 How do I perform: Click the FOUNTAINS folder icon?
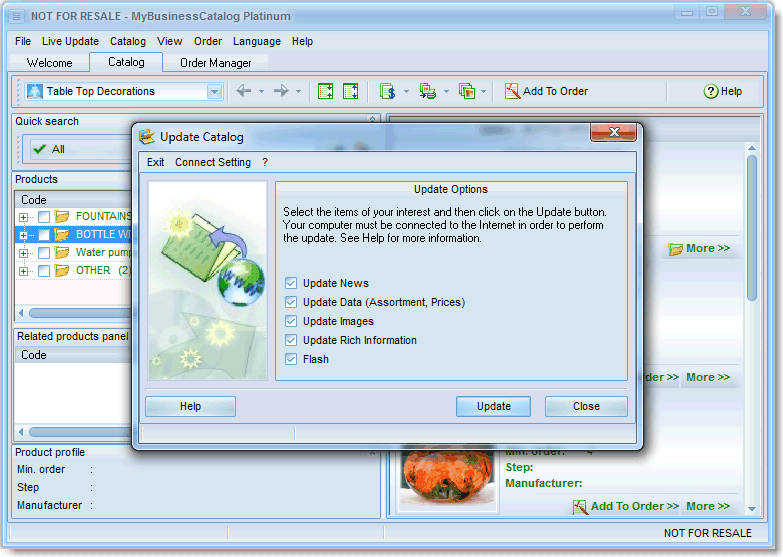[x=61, y=216]
